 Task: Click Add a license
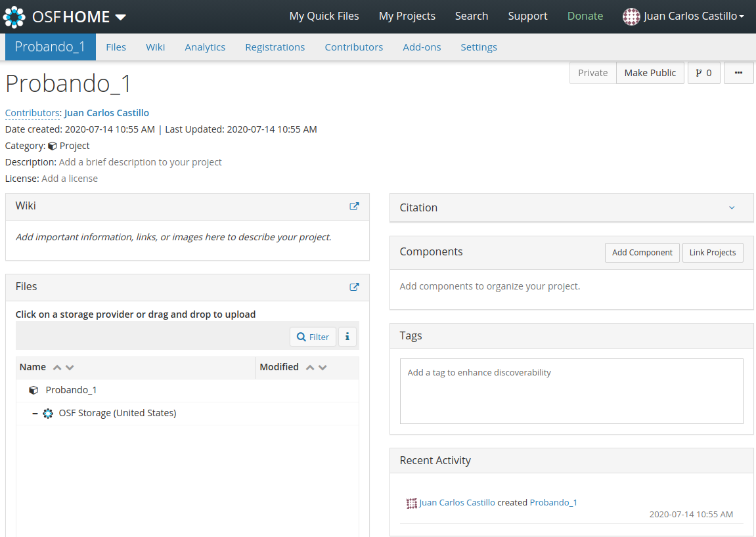click(70, 179)
